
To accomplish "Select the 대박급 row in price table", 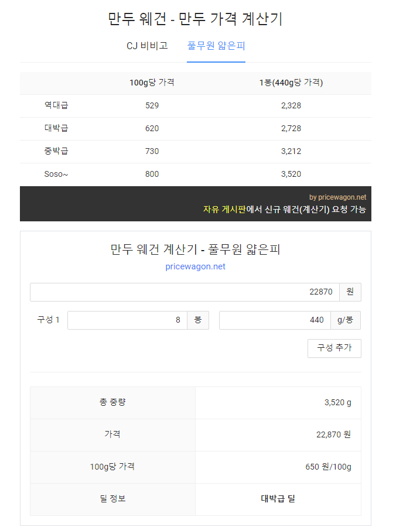I will [196, 129].
